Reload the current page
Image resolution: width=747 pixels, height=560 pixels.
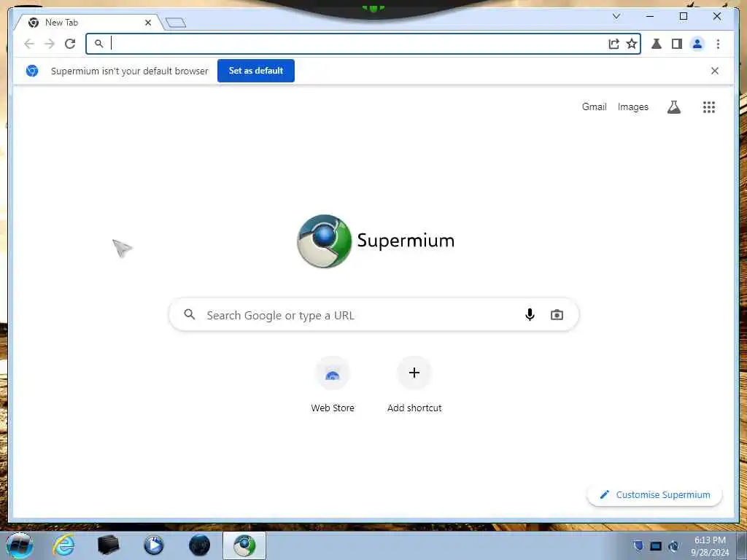[70, 44]
